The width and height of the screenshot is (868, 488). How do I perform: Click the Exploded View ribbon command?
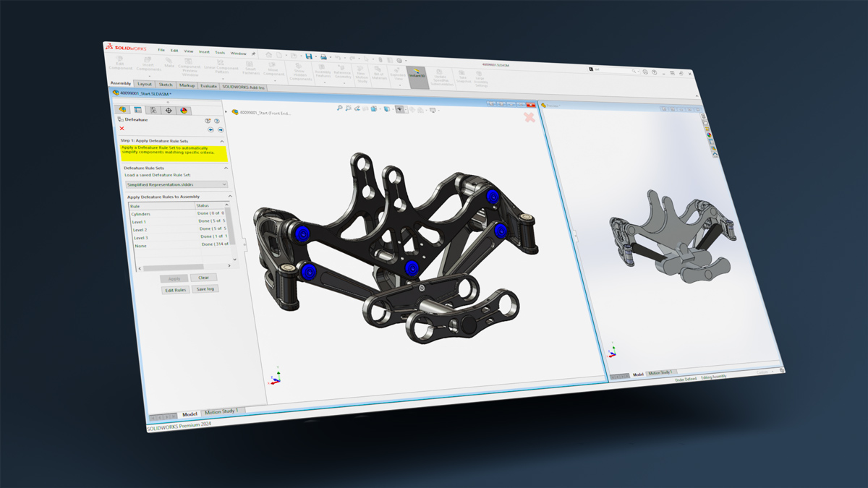[398, 74]
